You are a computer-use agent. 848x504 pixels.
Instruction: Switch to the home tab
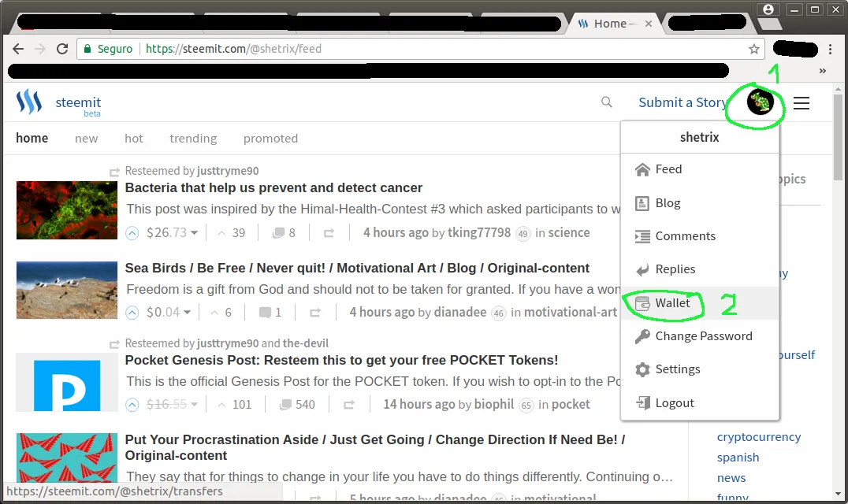[x=32, y=139]
